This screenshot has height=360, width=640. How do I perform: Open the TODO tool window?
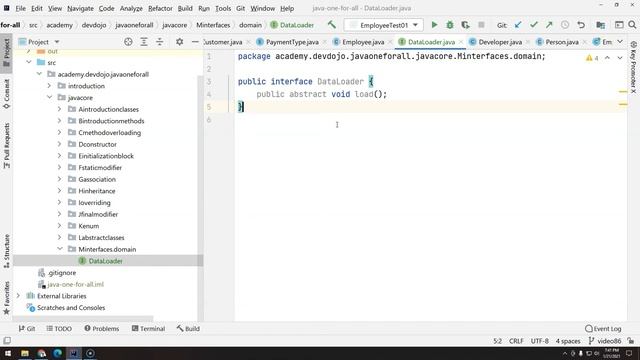[59, 329]
